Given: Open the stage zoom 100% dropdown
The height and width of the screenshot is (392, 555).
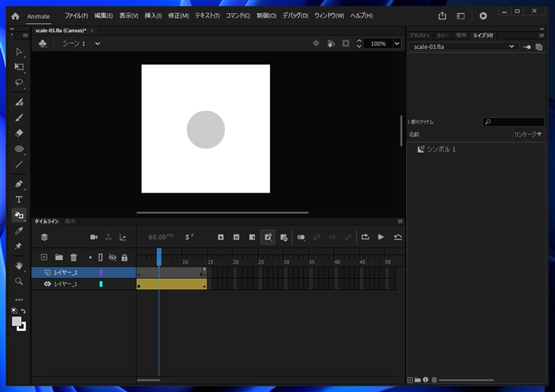Looking at the screenshot, I should click(x=397, y=44).
